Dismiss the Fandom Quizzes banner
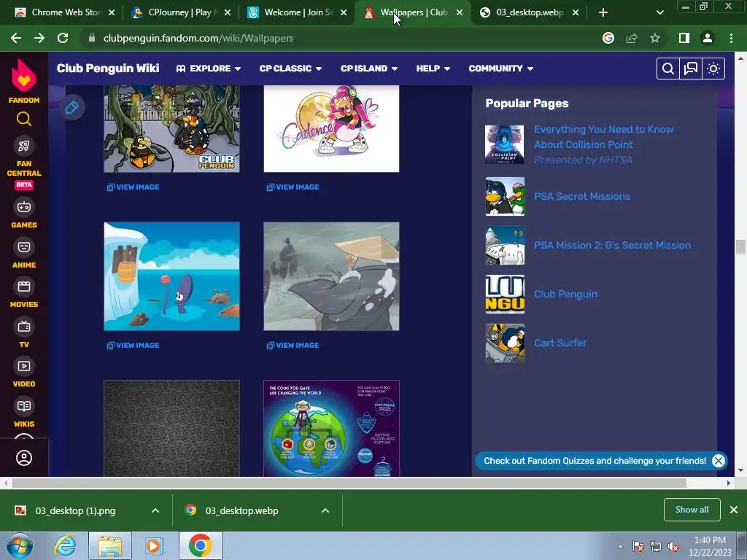The height and width of the screenshot is (560, 747). (719, 461)
